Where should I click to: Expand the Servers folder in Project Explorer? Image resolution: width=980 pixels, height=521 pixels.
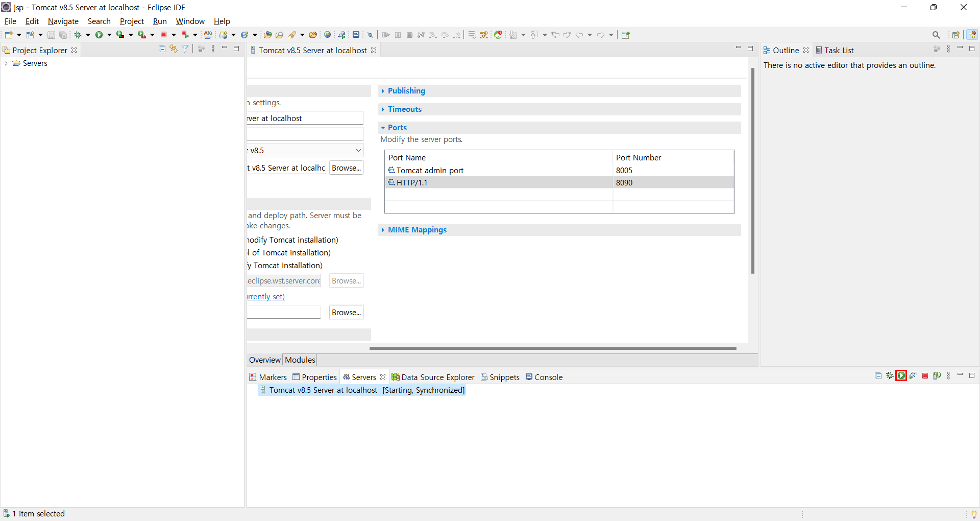tap(6, 63)
